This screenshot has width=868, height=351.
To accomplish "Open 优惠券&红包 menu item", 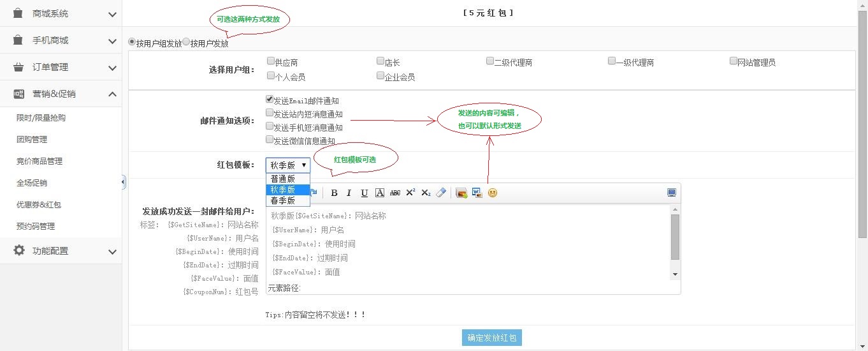I will click(x=39, y=205).
